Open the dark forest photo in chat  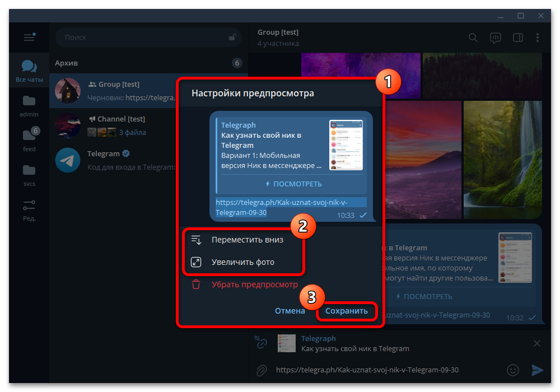point(482,76)
